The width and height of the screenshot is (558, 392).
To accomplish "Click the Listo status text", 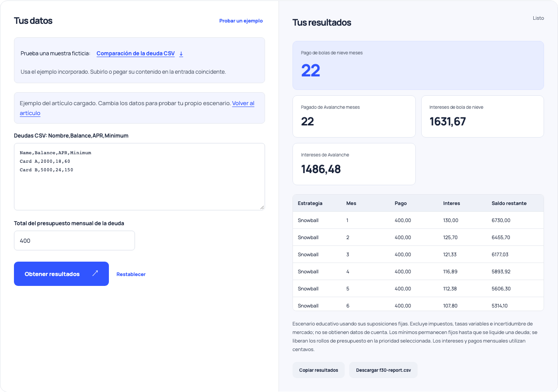I will pos(538,18).
